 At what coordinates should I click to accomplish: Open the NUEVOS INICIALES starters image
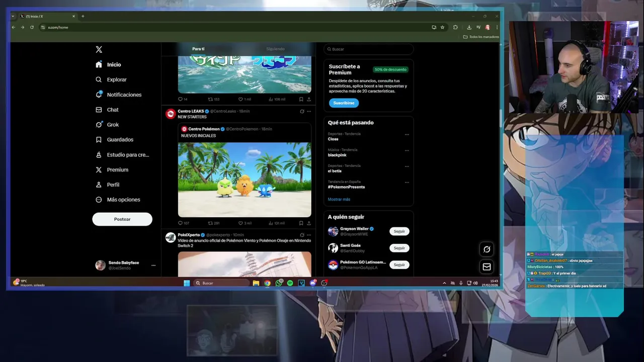tap(245, 179)
